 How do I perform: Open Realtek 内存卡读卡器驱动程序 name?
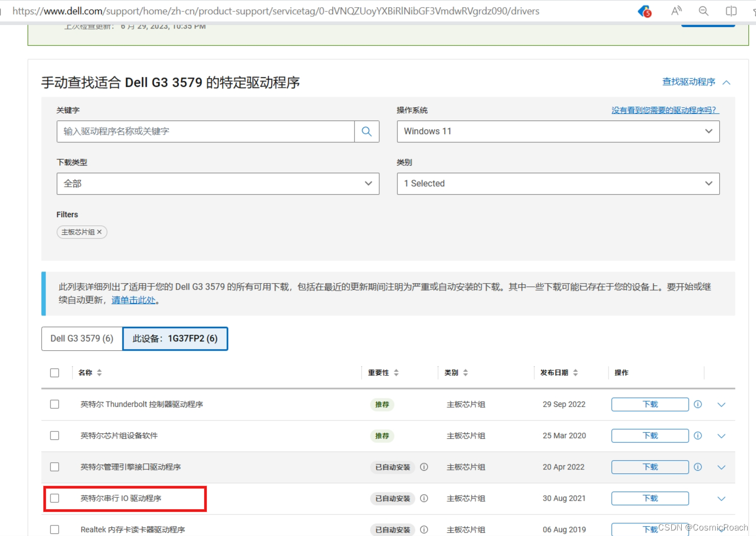coord(133,529)
